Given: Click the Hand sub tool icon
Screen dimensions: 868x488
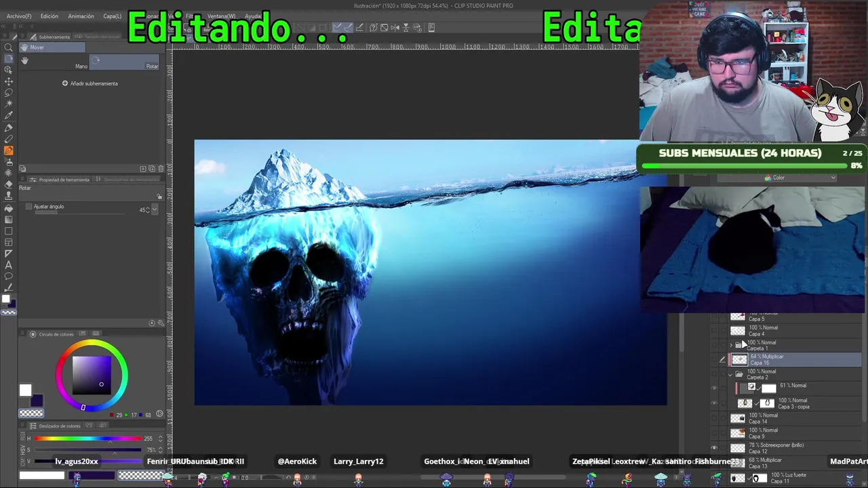Looking at the screenshot, I should (x=24, y=60).
